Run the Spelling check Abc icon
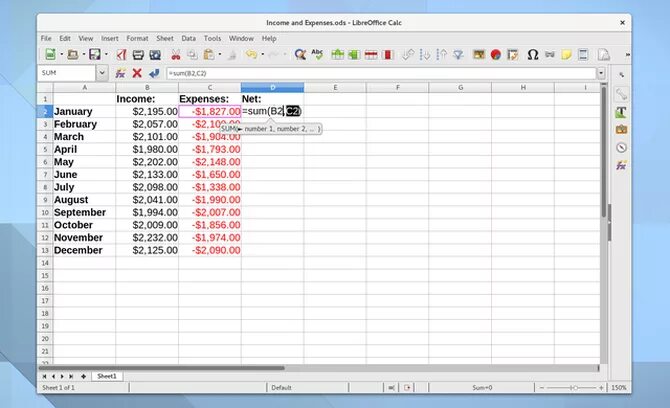This screenshot has width=670, height=408. (317, 54)
